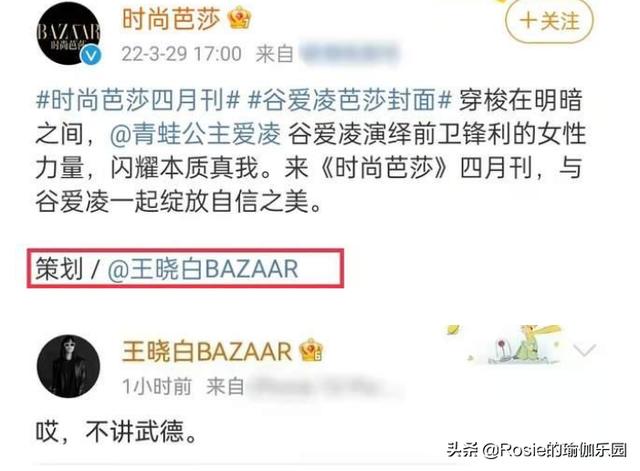Click the crown icon beside 时尚芭莎 username

240,19
